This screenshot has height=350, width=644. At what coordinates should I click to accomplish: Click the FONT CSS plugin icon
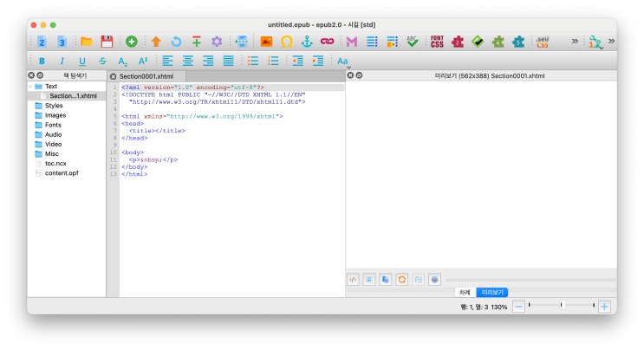point(437,42)
